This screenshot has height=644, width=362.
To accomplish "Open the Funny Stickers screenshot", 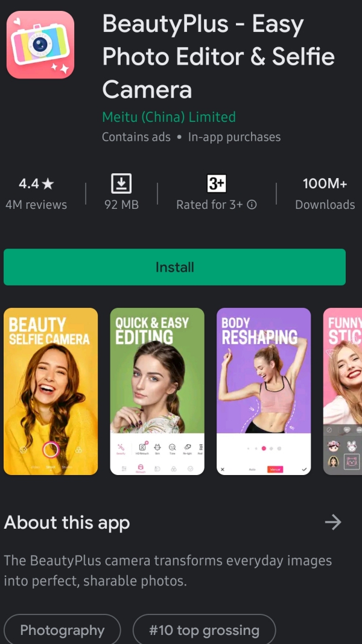I will pos(342,392).
